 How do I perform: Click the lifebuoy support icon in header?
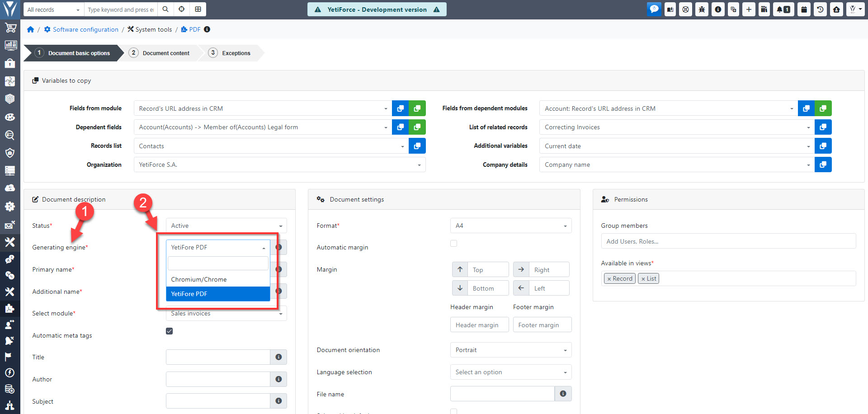[x=686, y=9]
